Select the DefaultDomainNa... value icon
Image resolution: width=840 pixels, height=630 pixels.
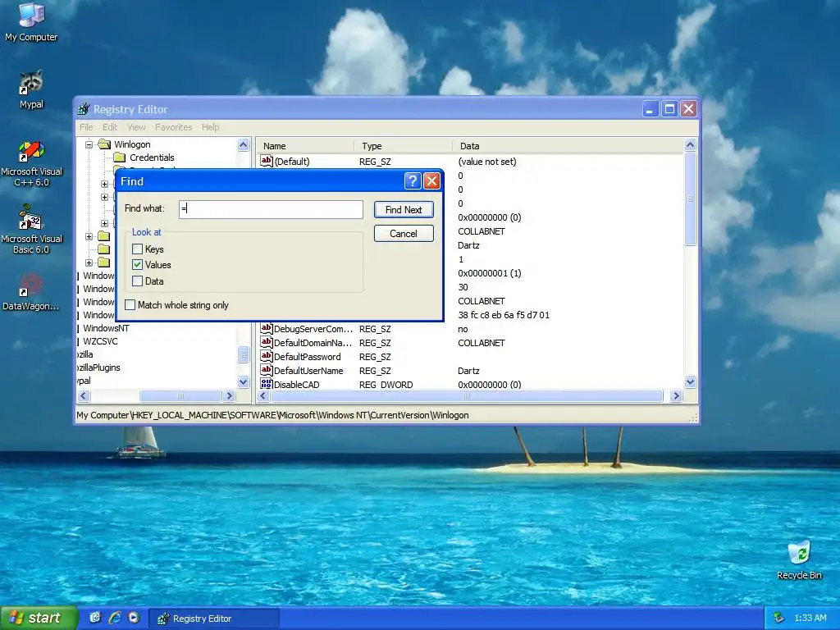pos(267,342)
